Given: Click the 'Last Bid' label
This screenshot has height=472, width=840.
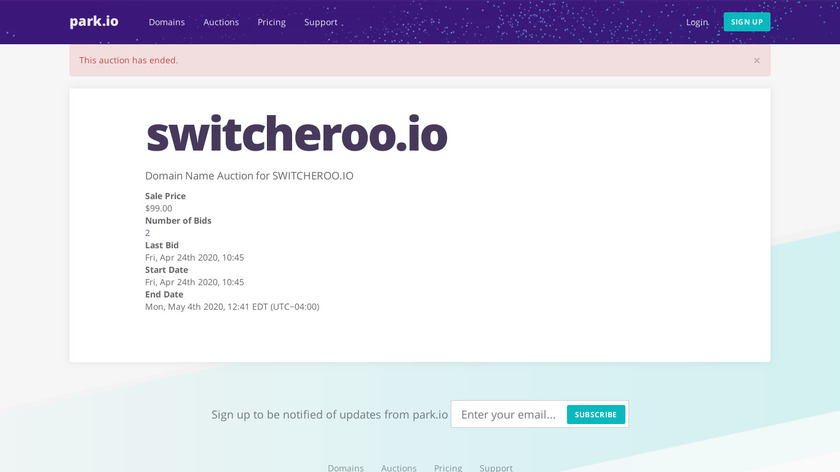Looking at the screenshot, I should [x=162, y=245].
